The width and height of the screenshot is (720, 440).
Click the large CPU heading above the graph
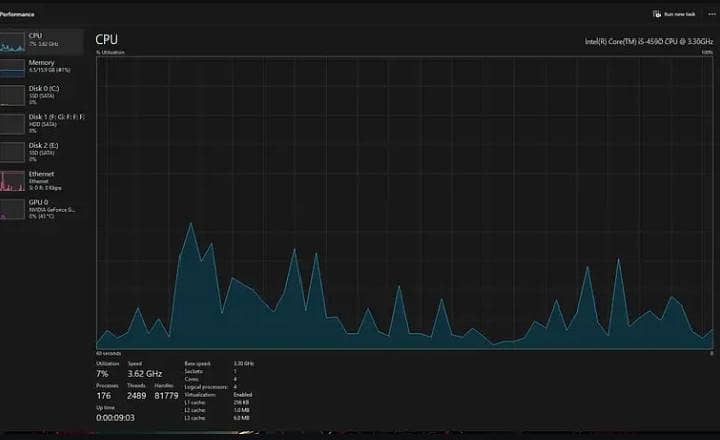(107, 39)
